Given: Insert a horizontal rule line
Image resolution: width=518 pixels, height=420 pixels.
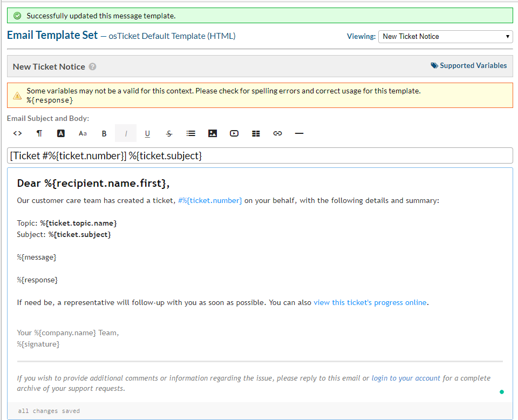Looking at the screenshot, I should pos(299,133).
